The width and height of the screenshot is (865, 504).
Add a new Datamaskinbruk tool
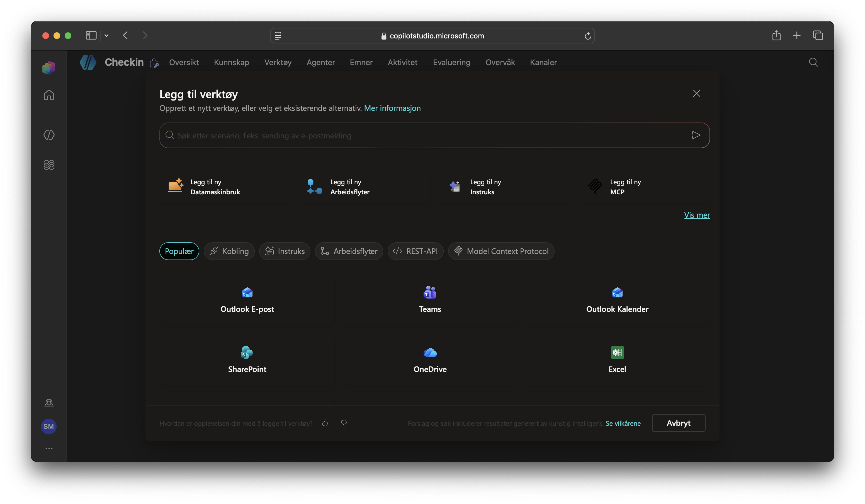(x=225, y=187)
